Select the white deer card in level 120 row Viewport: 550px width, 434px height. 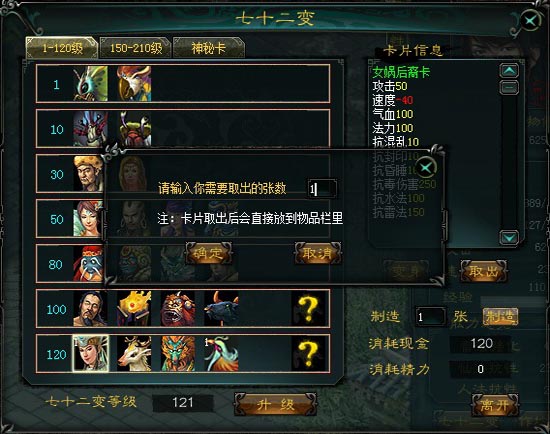134,354
